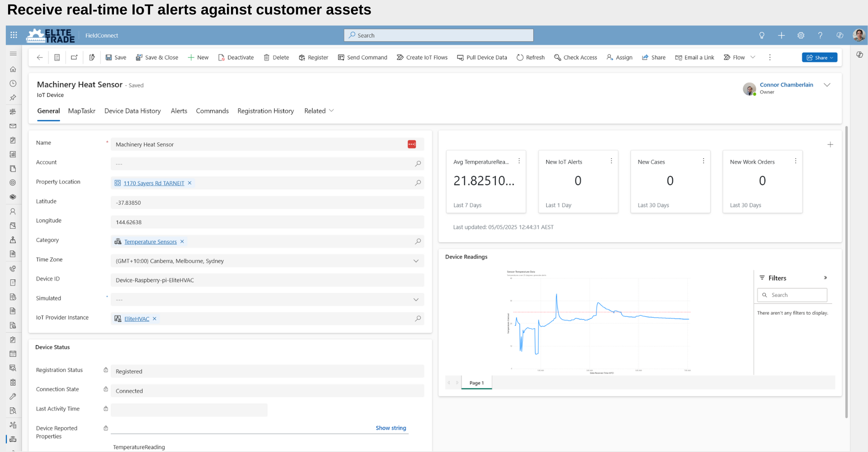Add a card with plus icon
The width and height of the screenshot is (868, 452).
(x=830, y=145)
